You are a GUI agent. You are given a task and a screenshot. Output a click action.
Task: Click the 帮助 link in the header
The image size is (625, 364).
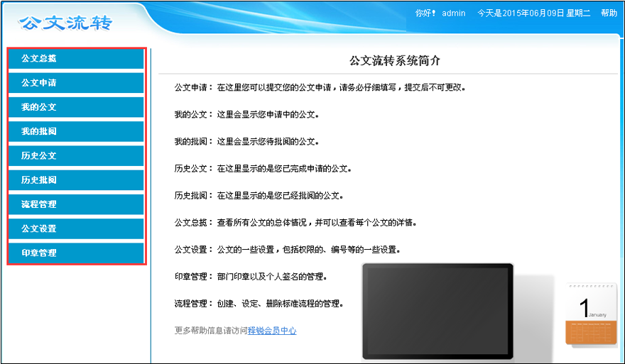609,13
